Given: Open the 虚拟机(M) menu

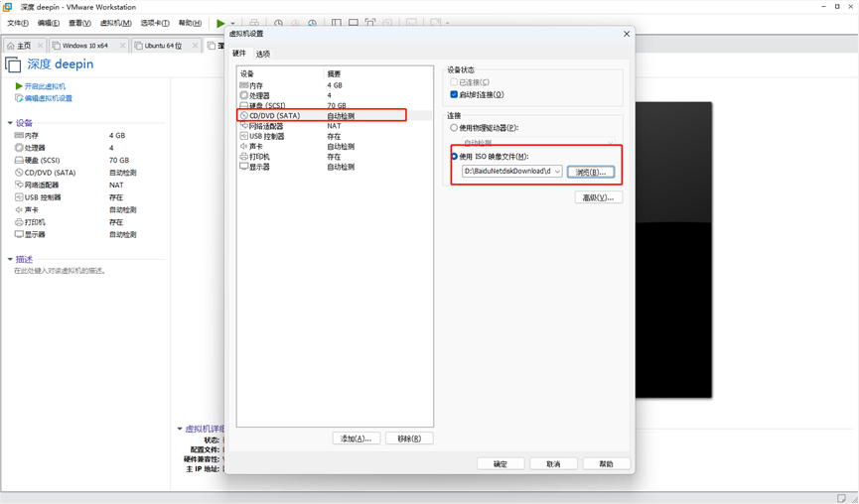Looking at the screenshot, I should [115, 23].
